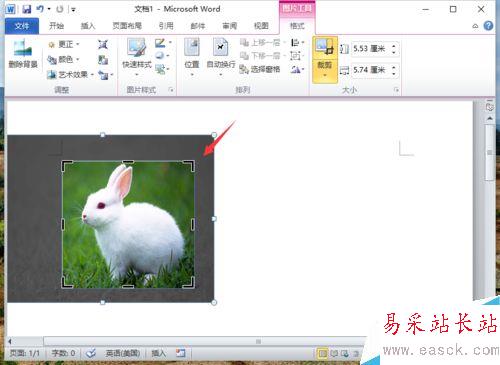Click the Crop (裁剪) tool icon
The image size is (500, 365).
click(325, 47)
